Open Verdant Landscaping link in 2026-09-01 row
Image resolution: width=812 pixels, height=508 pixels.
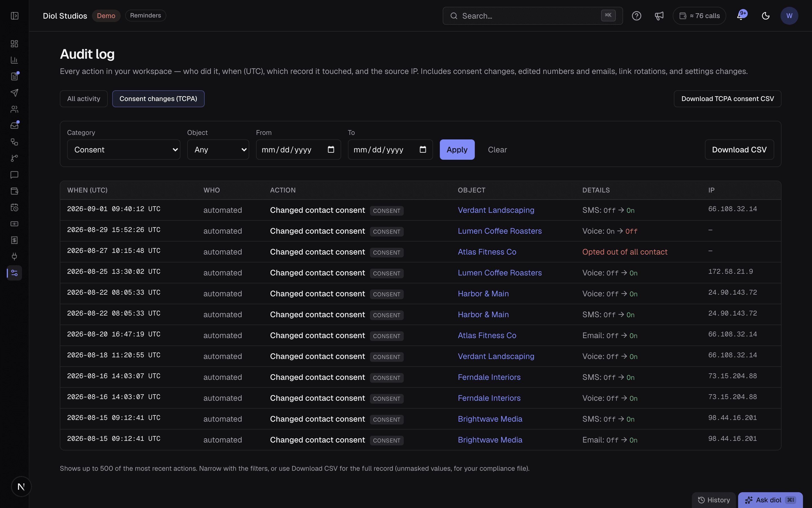pos(496,210)
